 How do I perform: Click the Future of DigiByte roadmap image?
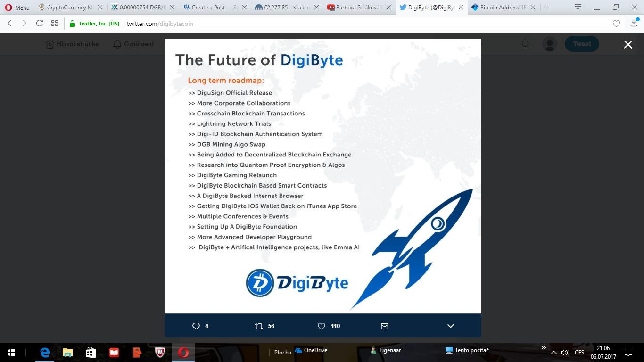pos(322,176)
